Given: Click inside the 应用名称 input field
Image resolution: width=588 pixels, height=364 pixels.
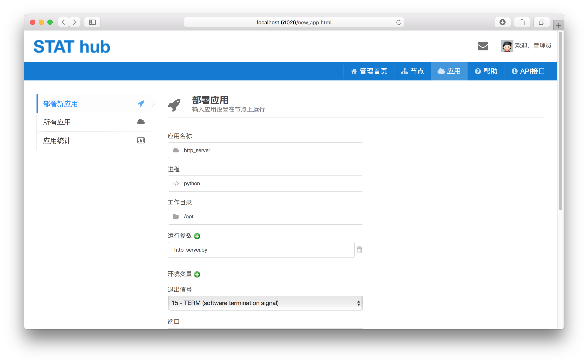Looking at the screenshot, I should (265, 150).
